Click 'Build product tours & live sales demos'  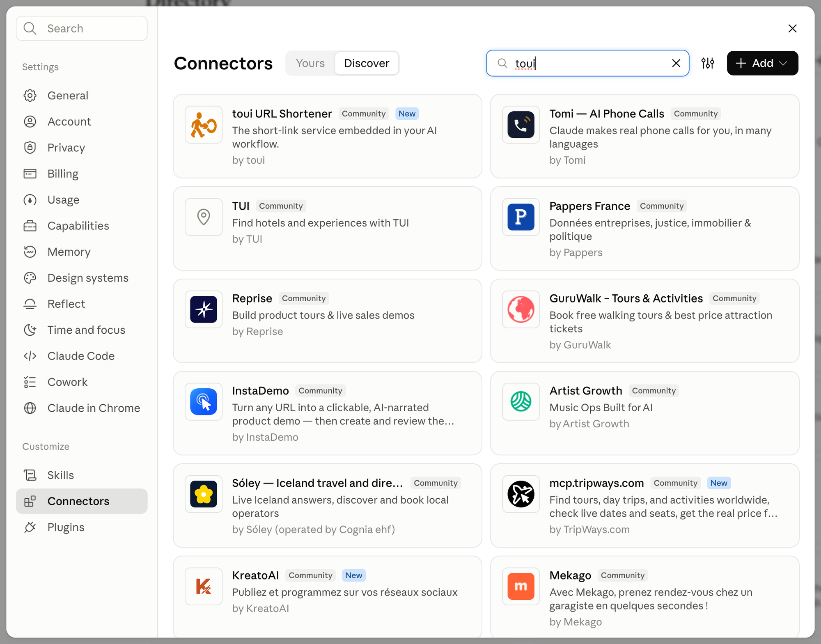coord(323,315)
